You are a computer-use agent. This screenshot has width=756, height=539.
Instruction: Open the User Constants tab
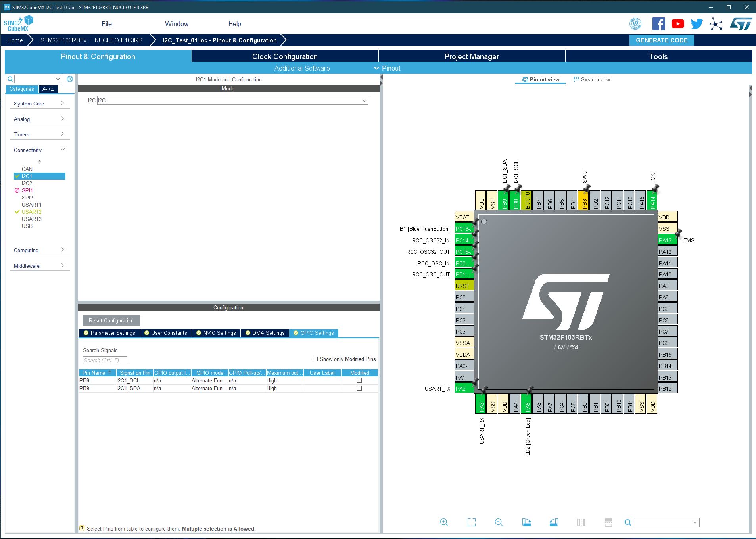click(165, 333)
